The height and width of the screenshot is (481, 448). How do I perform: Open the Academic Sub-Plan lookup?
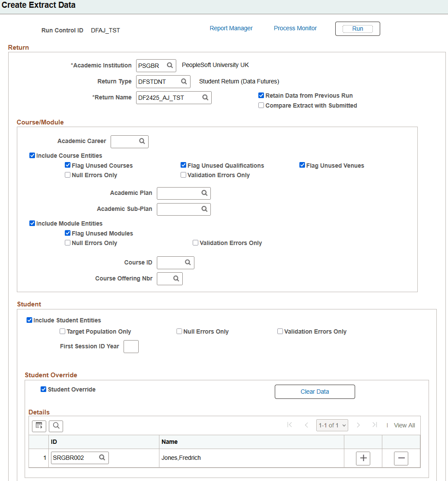click(204, 209)
